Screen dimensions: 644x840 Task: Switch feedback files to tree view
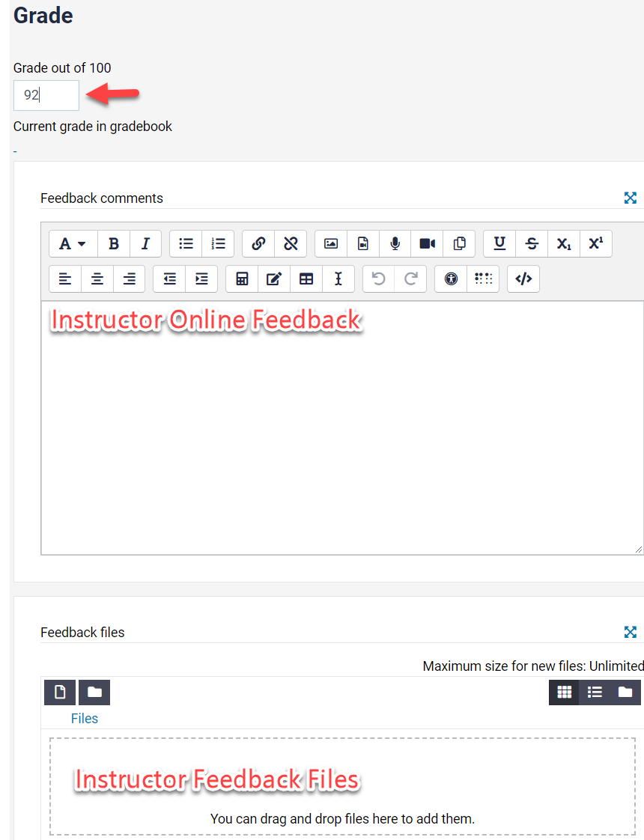click(626, 692)
